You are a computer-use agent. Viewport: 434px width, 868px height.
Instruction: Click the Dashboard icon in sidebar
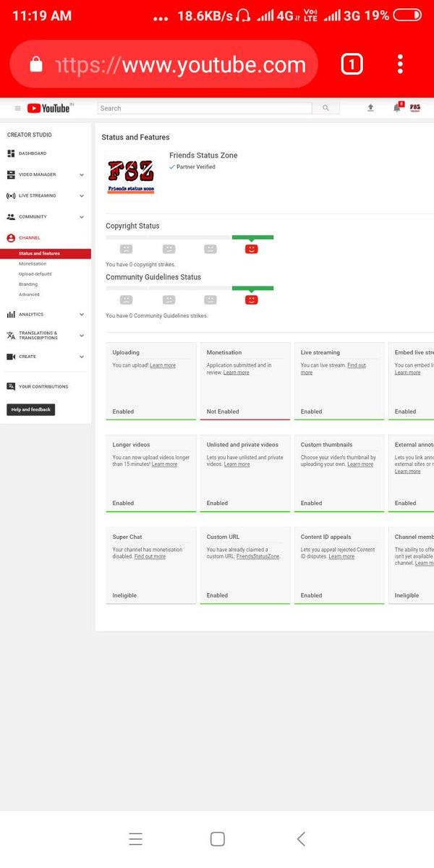tap(11, 153)
